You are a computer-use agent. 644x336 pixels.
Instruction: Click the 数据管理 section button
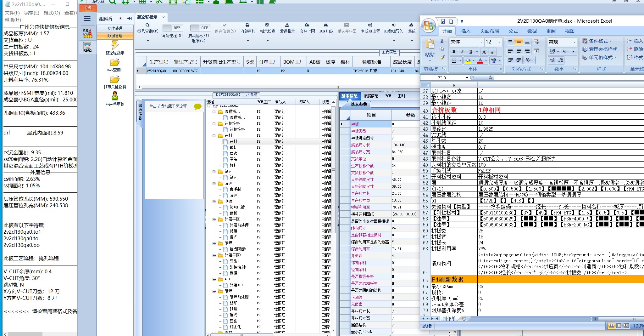pyautogui.click(x=115, y=36)
